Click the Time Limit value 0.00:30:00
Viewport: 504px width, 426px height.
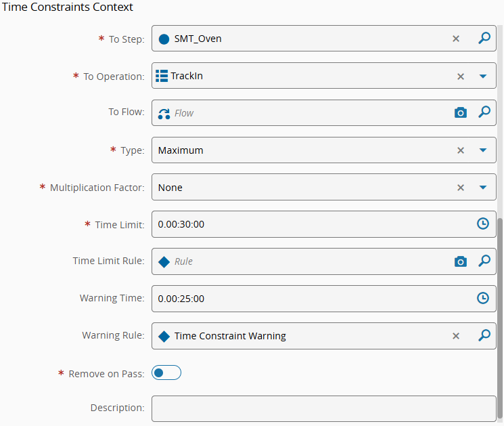181,224
